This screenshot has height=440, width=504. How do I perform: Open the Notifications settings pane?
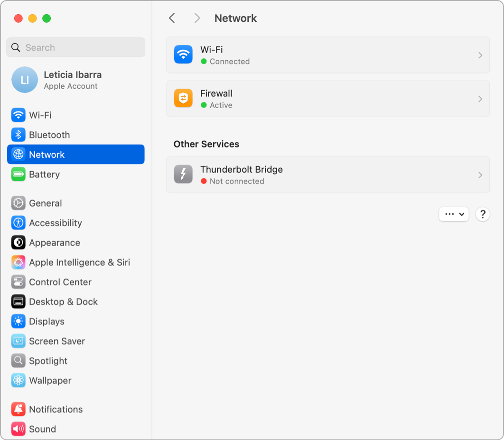56,409
